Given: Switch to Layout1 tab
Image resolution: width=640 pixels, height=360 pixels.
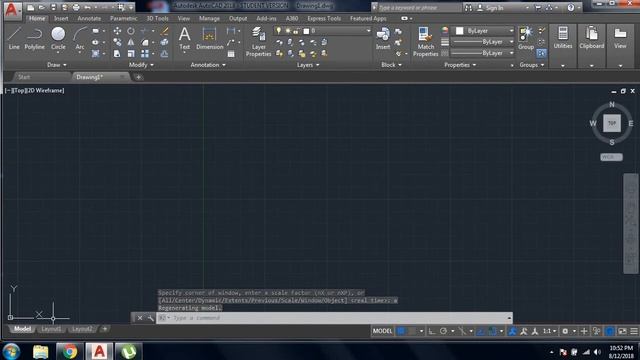Looking at the screenshot, I should tap(51, 329).
